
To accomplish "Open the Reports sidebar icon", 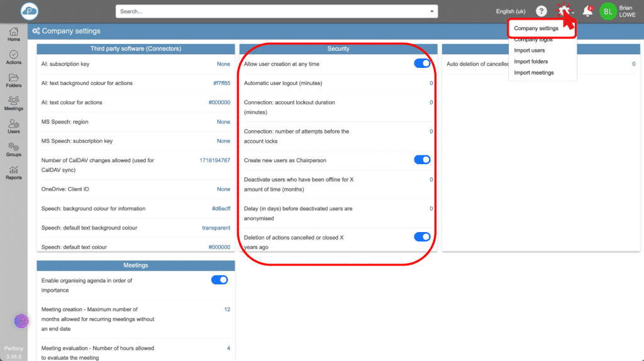I will (x=14, y=172).
